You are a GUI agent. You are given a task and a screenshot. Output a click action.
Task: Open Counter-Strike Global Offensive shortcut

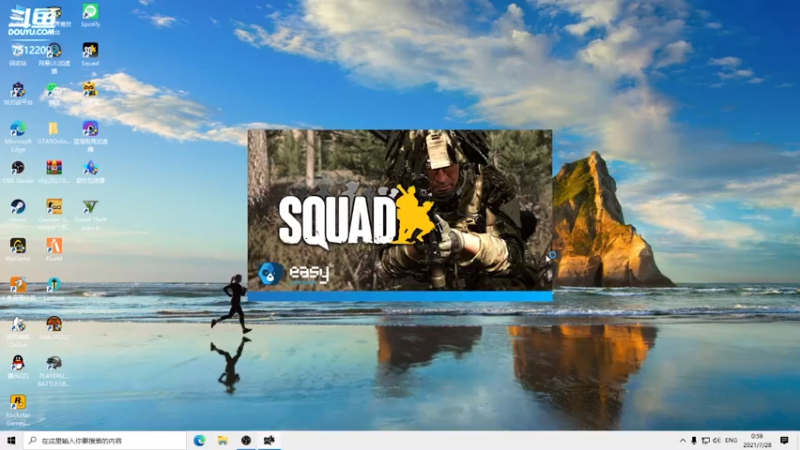(x=54, y=214)
